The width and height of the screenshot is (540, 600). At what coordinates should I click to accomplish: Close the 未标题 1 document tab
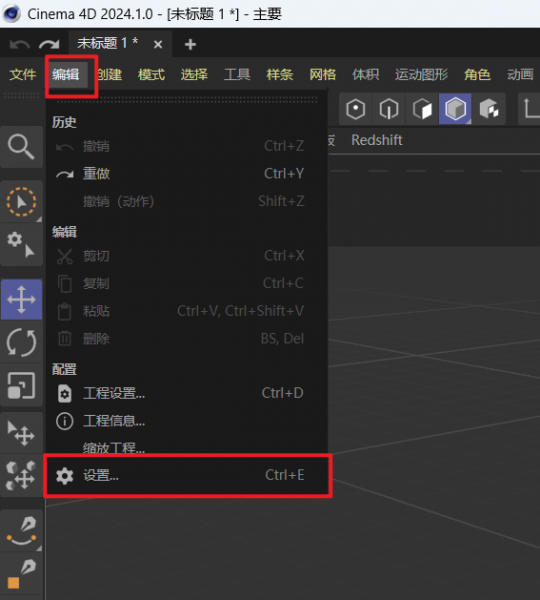158,45
